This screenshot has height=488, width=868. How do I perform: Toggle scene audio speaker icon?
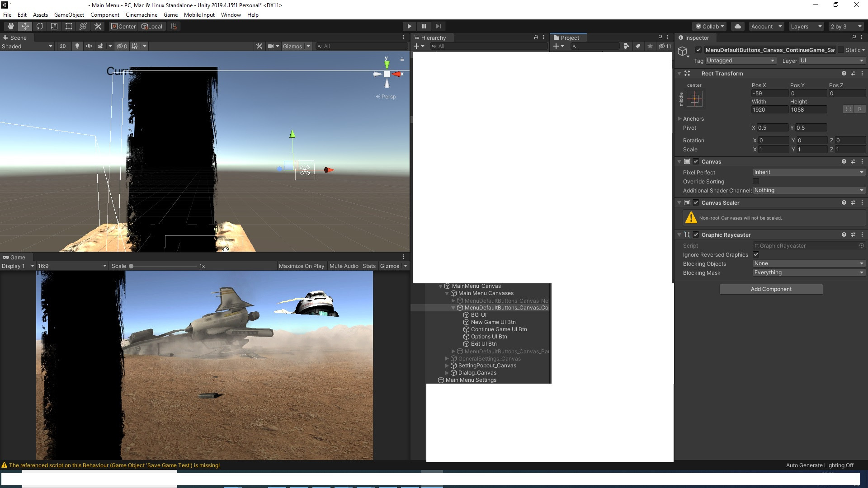[89, 46]
